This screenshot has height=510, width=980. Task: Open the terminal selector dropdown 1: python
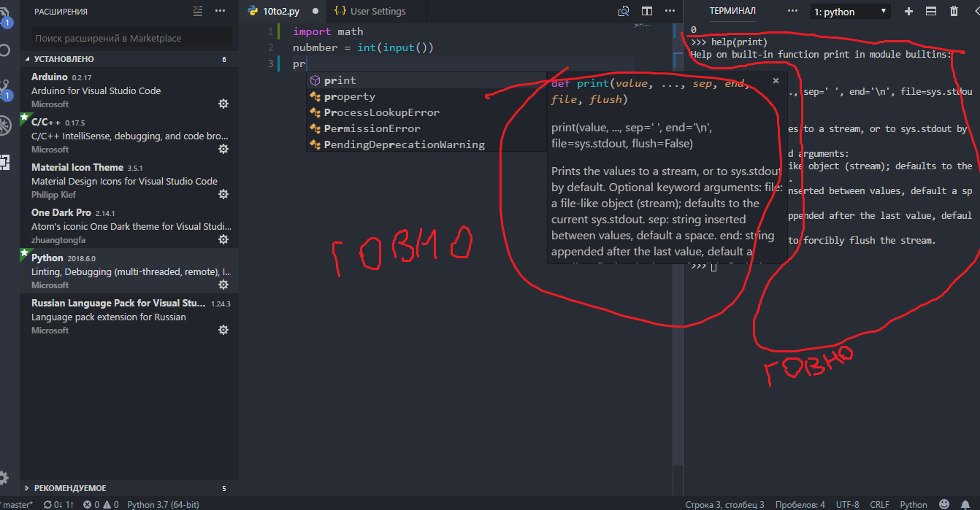point(849,12)
